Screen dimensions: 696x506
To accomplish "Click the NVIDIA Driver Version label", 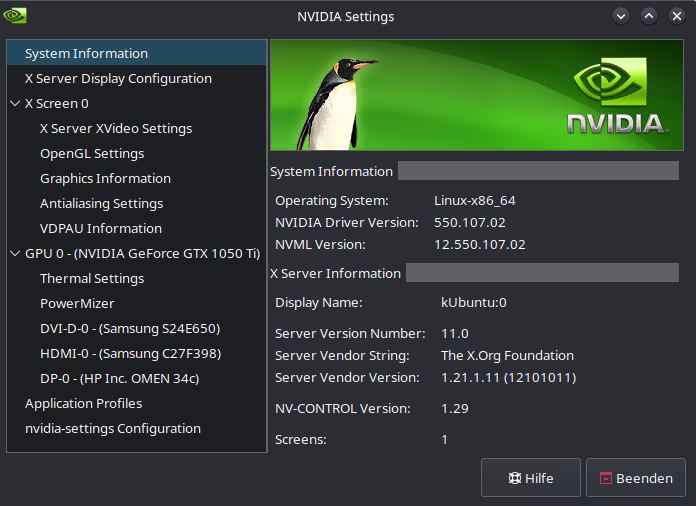I will click(x=347, y=222).
